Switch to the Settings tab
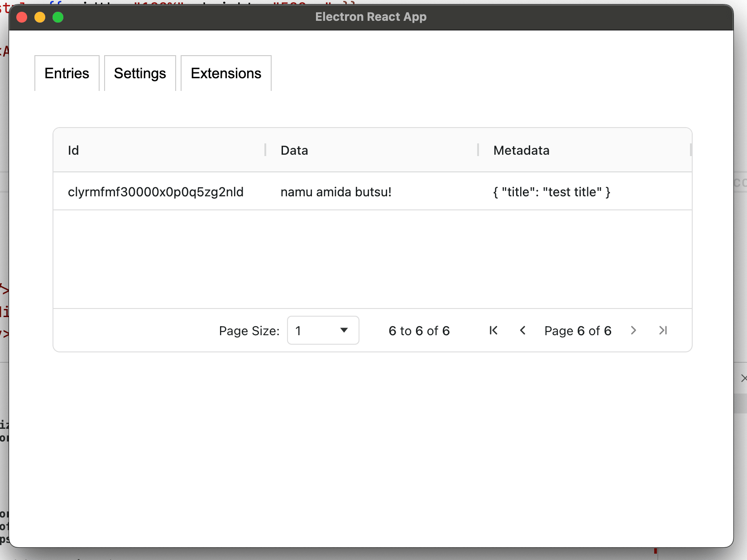 tap(140, 73)
